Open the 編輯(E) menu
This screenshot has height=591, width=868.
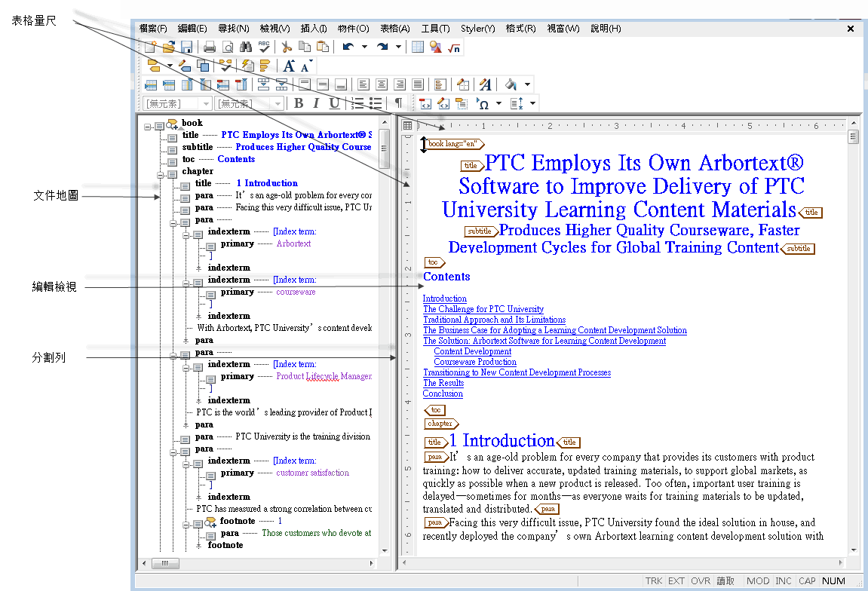tap(192, 28)
